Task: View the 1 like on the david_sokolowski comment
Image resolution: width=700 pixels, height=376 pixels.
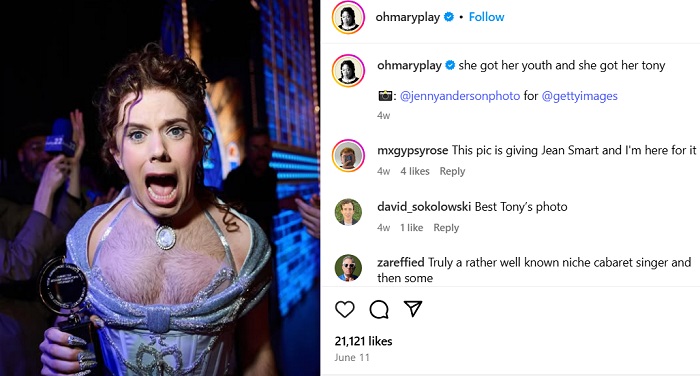Action: 411,227
